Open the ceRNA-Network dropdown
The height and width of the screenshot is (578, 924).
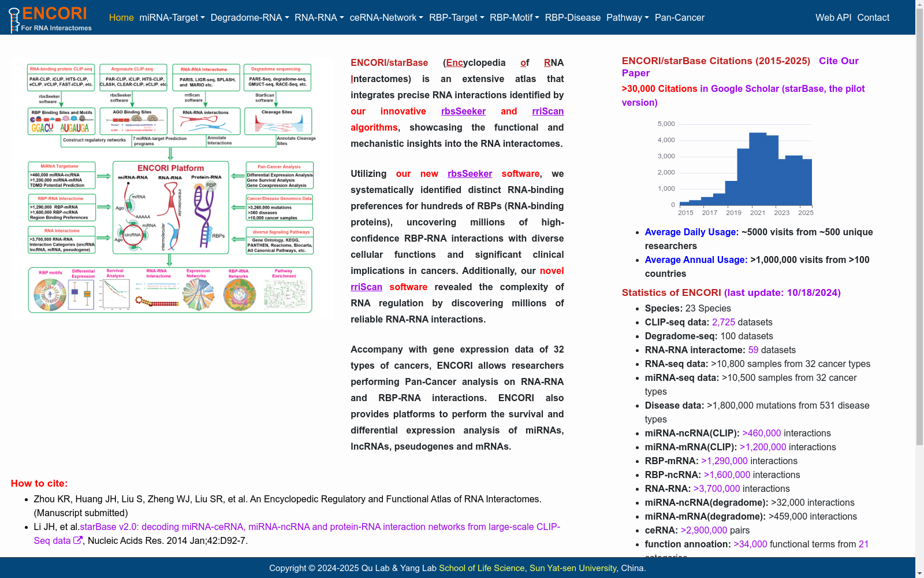386,17
